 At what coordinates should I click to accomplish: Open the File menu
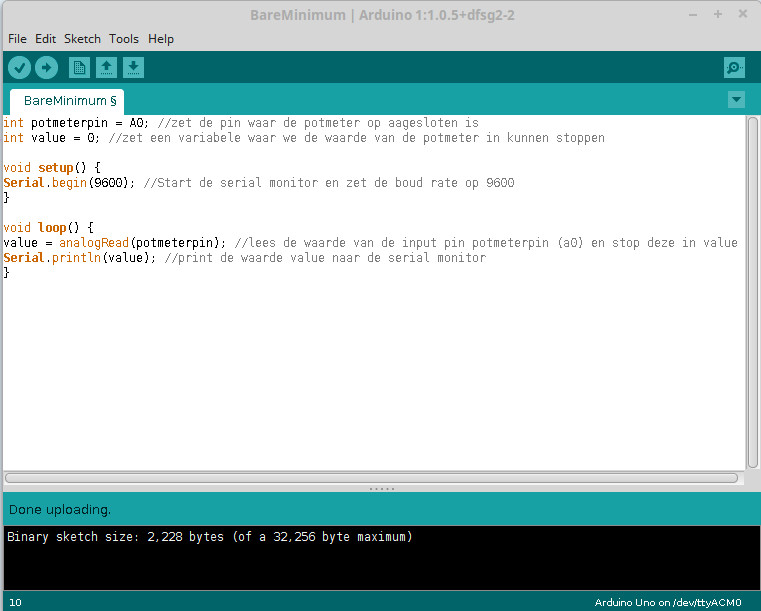(x=17, y=39)
